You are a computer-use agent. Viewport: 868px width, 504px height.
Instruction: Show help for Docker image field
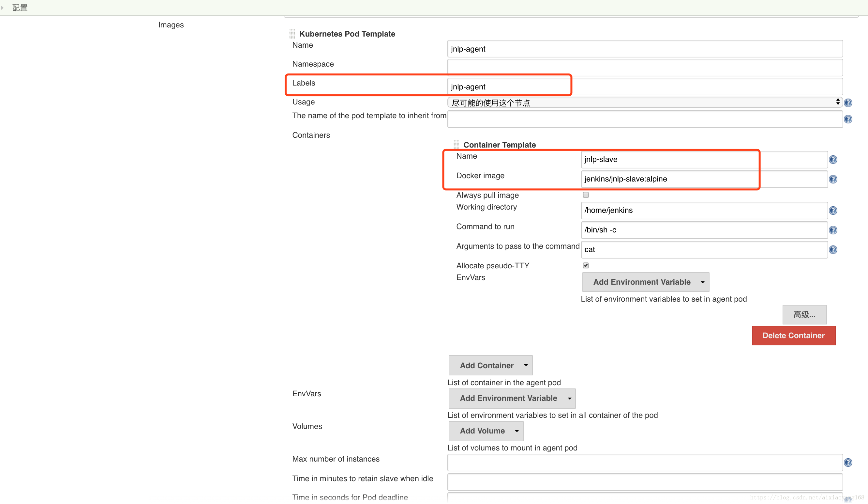coord(832,179)
